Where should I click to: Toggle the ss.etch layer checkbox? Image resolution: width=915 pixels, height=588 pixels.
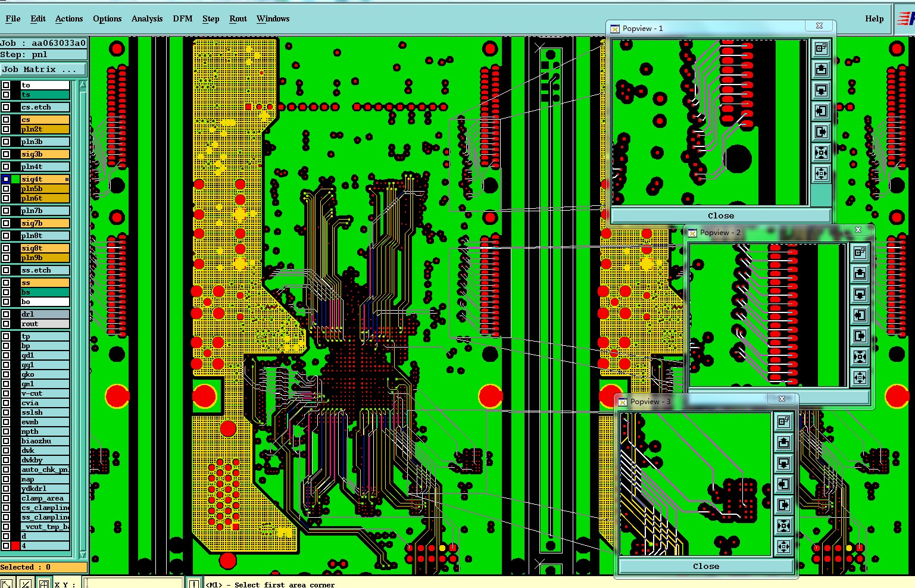[x=6, y=270]
